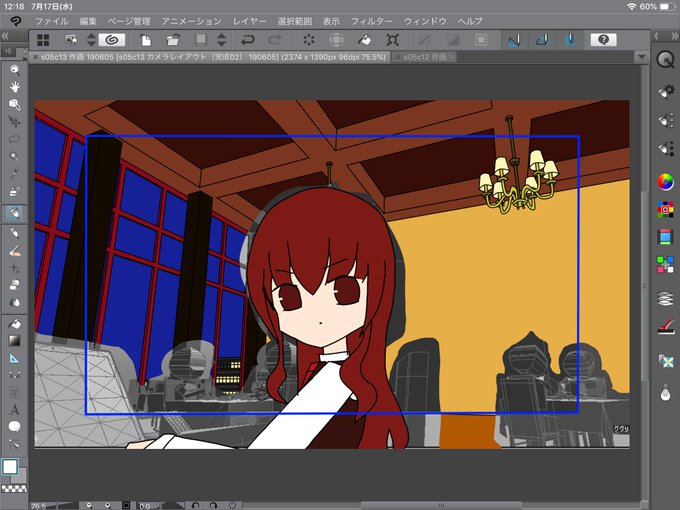Activate Scale/Rotate transform from the command bar
Viewport: 680px width, 510px height.
point(392,40)
